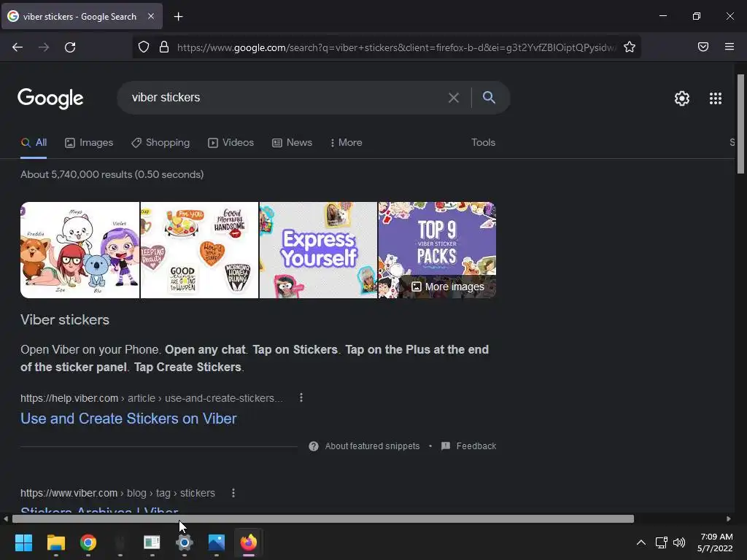Open the Settings gear taskbar app
747x560 pixels.
[185, 542]
